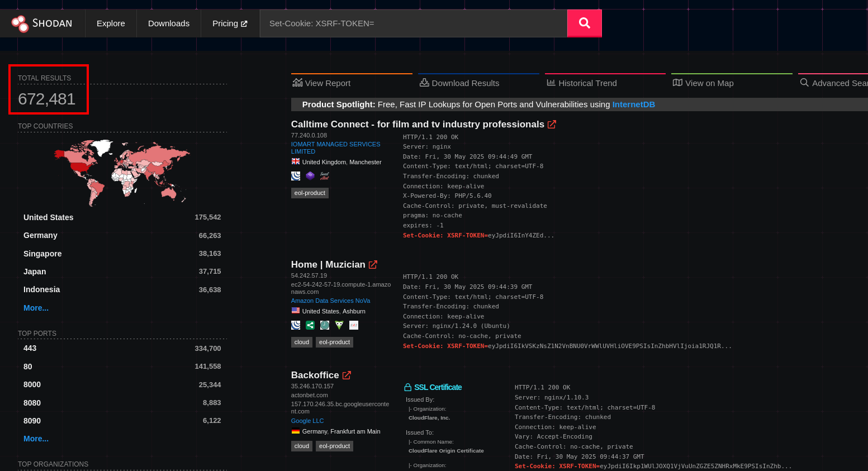Click green Vue-like tech icon for Muzician
This screenshot has height=471, width=868.
click(339, 325)
